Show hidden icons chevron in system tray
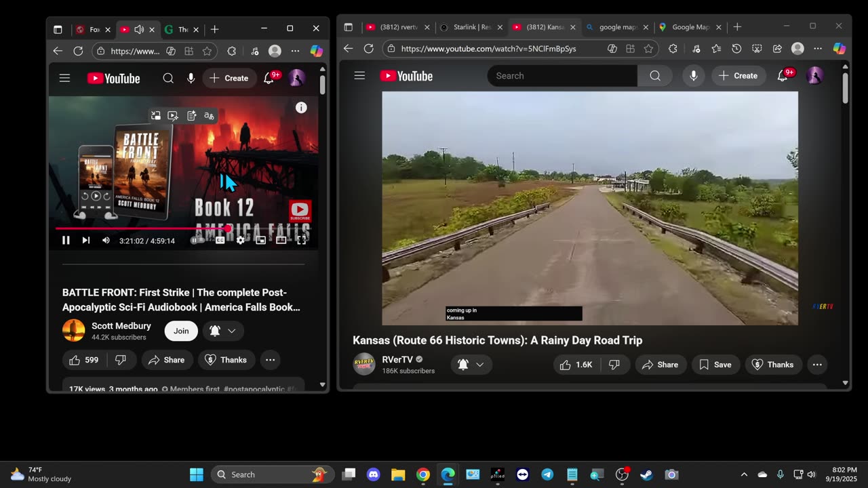 (x=744, y=474)
